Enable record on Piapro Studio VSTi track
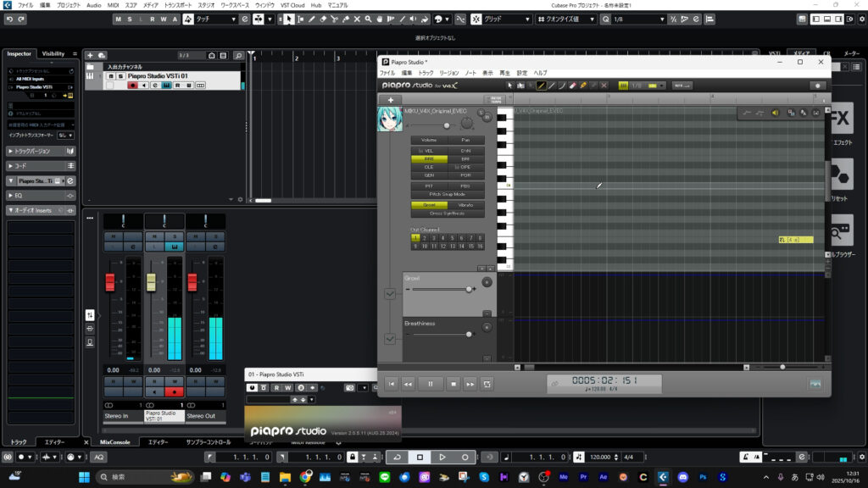The image size is (868, 488). 132,86
